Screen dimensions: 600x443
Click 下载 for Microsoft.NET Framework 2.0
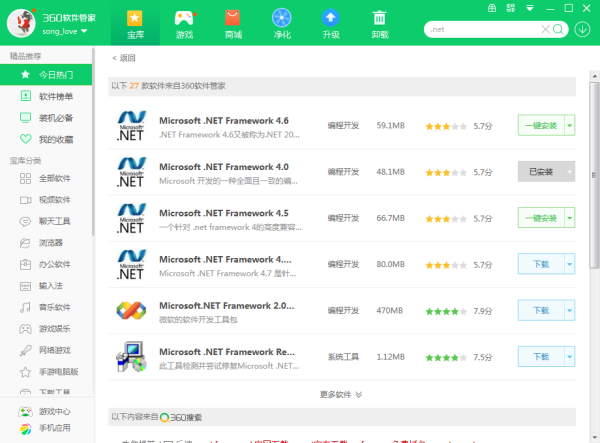541,309
